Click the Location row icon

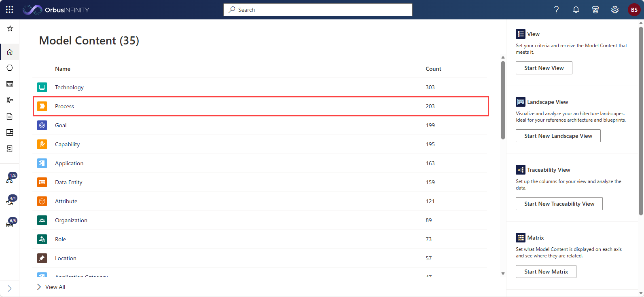point(42,258)
